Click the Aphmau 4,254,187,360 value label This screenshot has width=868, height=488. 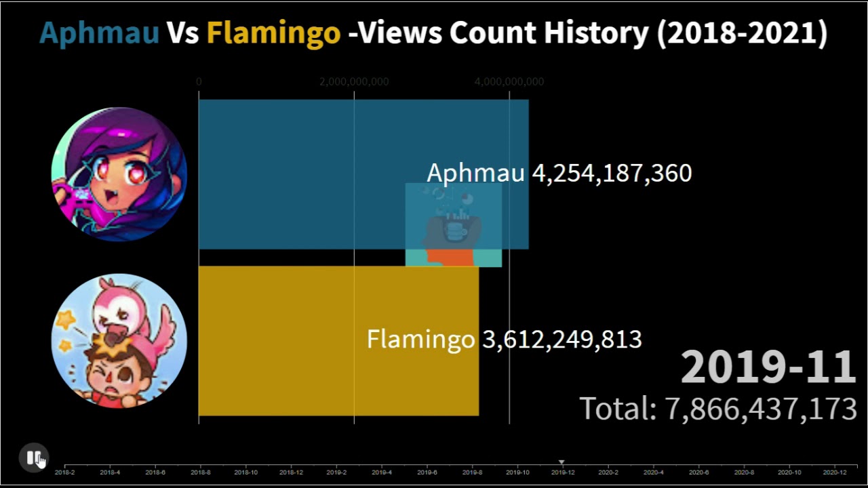pyautogui.click(x=559, y=174)
